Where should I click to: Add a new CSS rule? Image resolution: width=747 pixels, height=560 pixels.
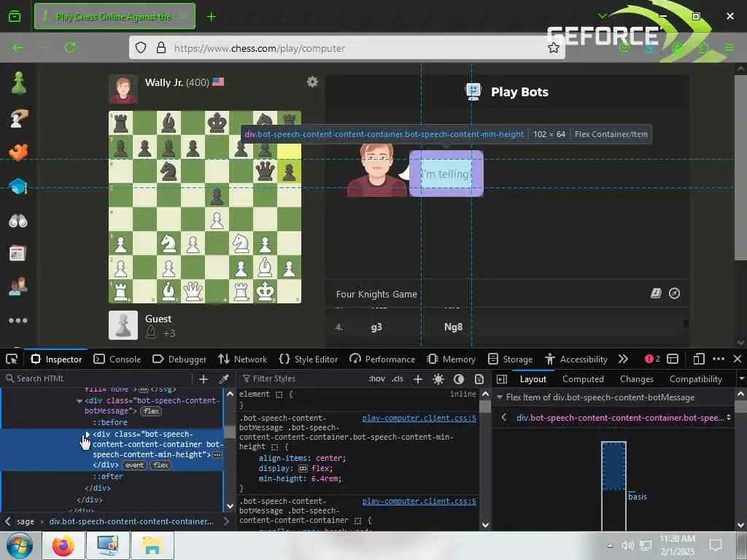(418, 379)
